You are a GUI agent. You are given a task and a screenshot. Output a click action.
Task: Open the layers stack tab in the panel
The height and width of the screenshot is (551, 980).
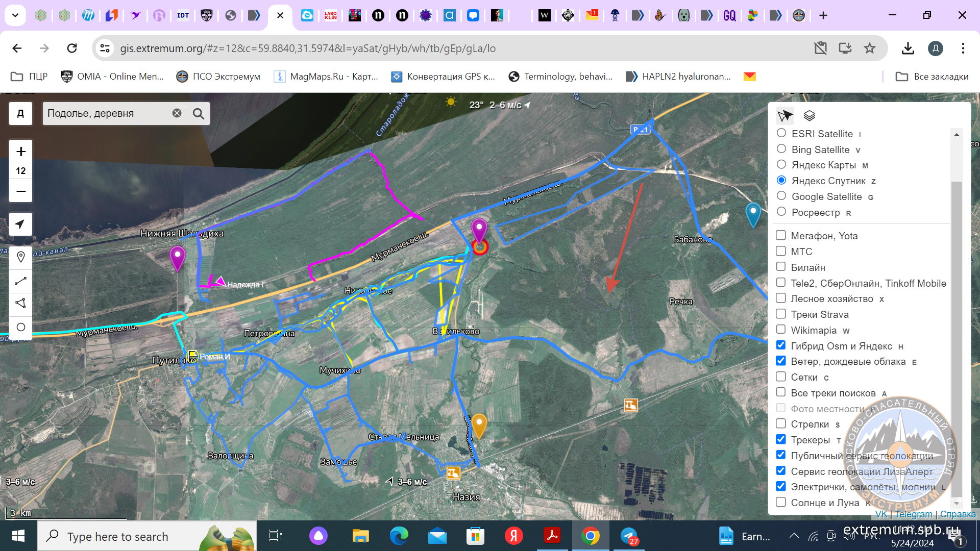810,116
